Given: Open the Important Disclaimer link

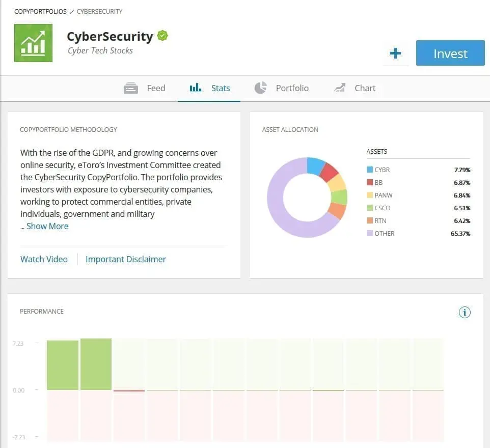Looking at the screenshot, I should click(x=126, y=259).
